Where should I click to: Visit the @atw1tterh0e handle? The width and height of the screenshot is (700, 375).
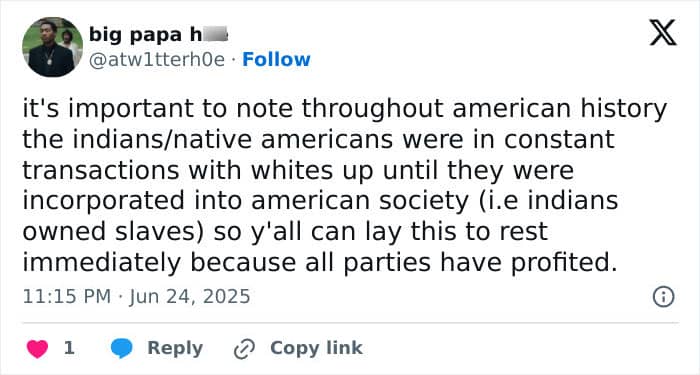157,60
